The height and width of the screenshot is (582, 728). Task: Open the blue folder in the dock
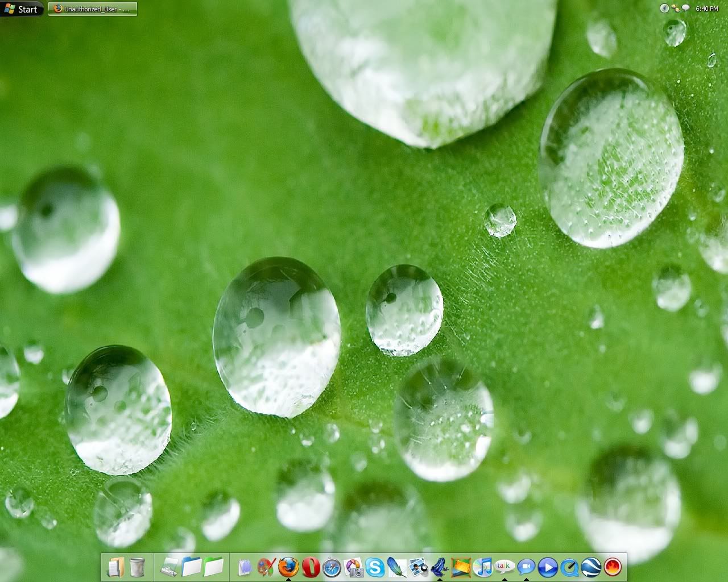pyautogui.click(x=192, y=567)
